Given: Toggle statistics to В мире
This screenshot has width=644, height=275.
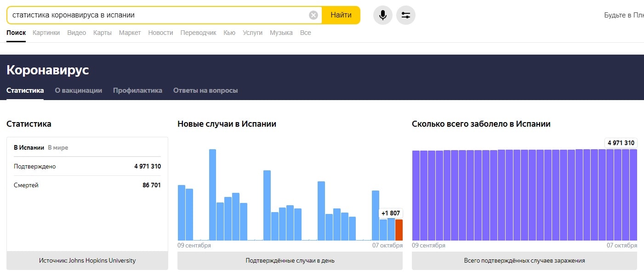Looking at the screenshot, I should tap(58, 147).
